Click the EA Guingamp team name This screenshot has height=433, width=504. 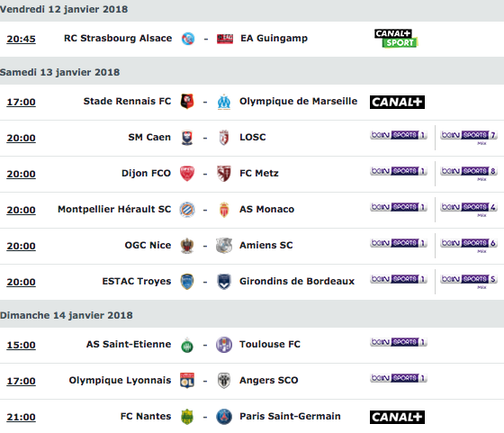274,38
